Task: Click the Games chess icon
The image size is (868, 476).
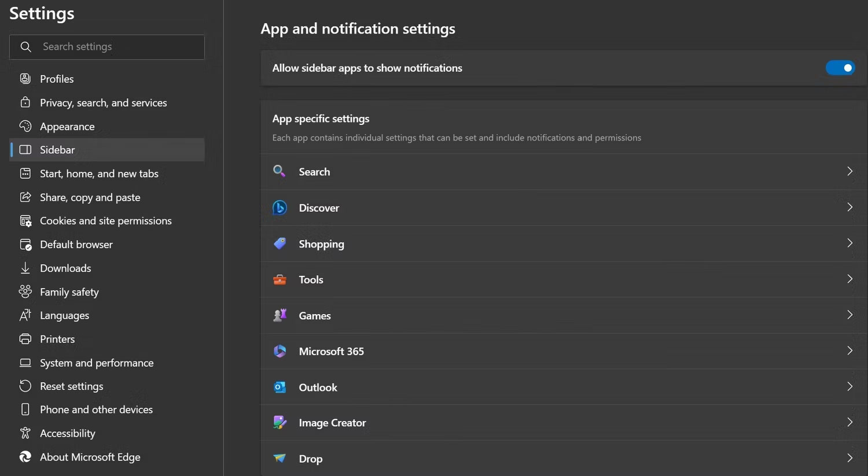Action: (x=279, y=315)
